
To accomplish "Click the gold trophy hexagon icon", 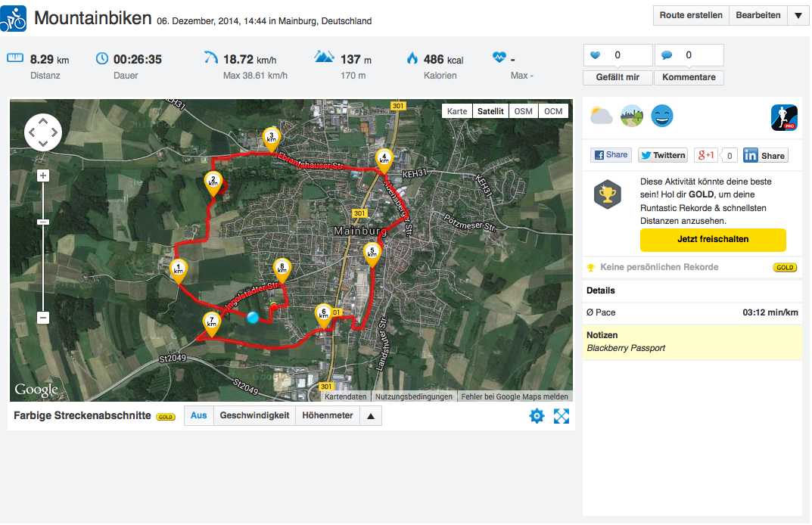I will (608, 194).
